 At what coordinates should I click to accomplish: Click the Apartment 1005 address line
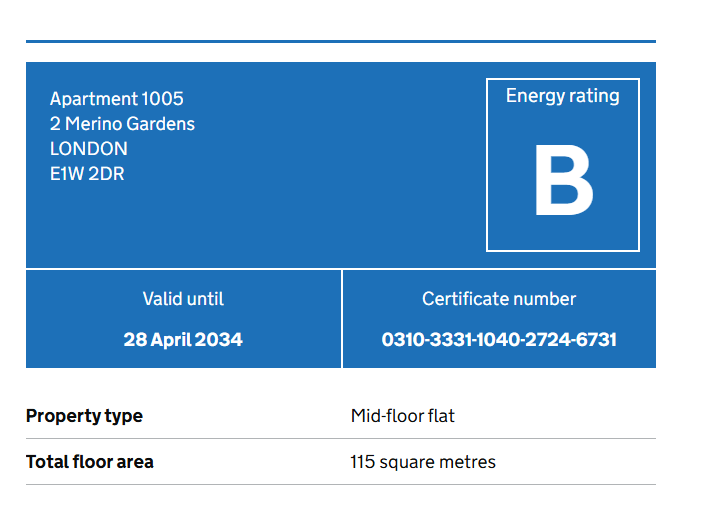(116, 99)
